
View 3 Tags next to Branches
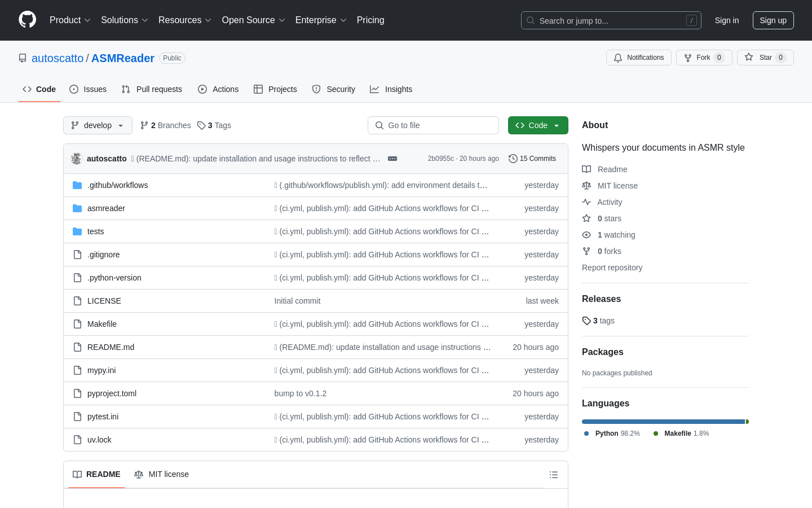214,125
